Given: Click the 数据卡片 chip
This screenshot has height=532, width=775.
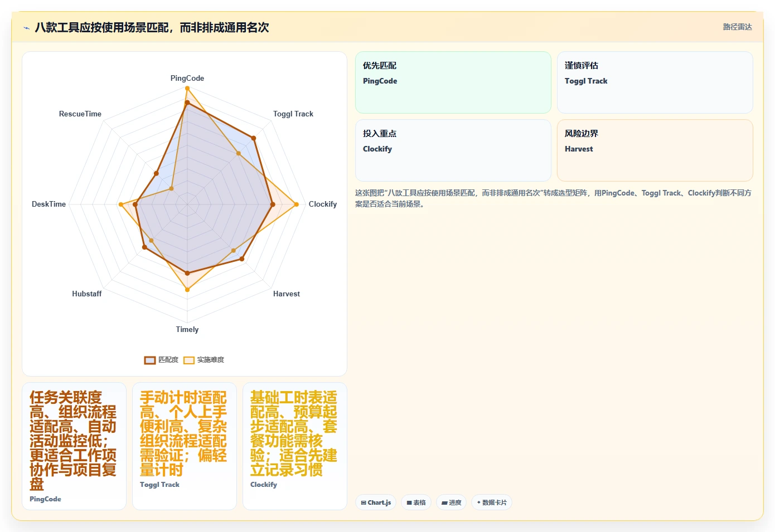Looking at the screenshot, I should tap(491, 502).
